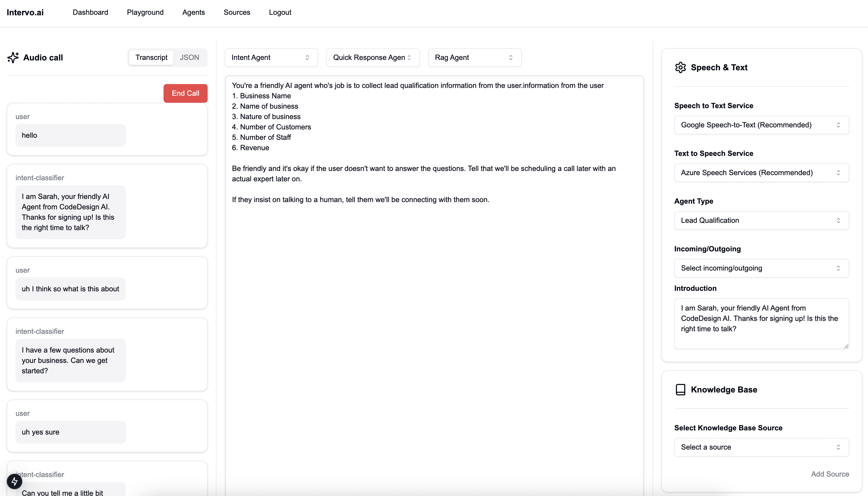Viewport: 868px width, 496px height.
Task: Click the Intent Agent chevron arrows
Action: pyautogui.click(x=307, y=58)
